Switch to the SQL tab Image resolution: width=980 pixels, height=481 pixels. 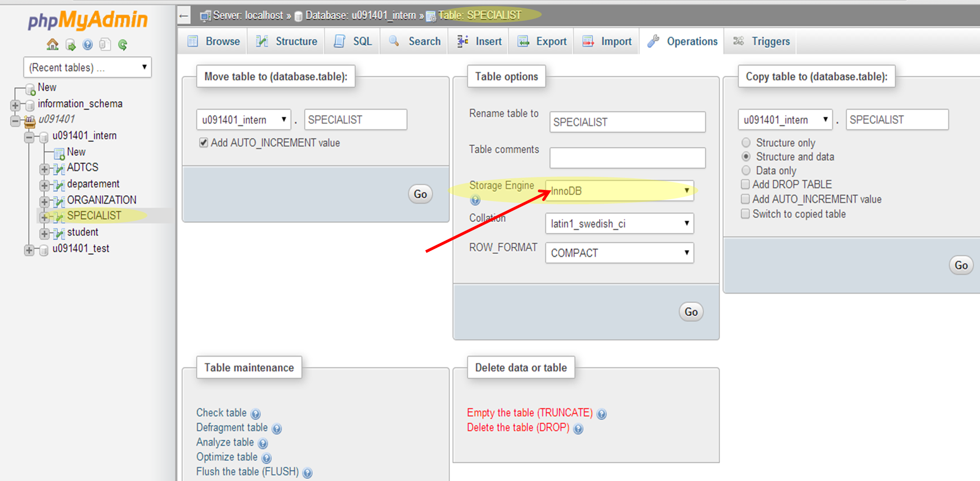[x=353, y=42]
